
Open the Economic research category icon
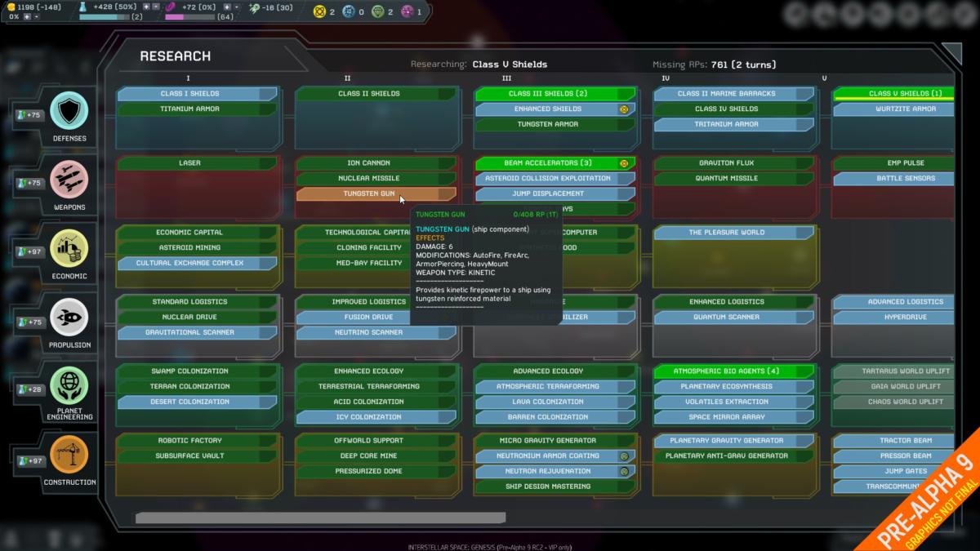click(69, 249)
